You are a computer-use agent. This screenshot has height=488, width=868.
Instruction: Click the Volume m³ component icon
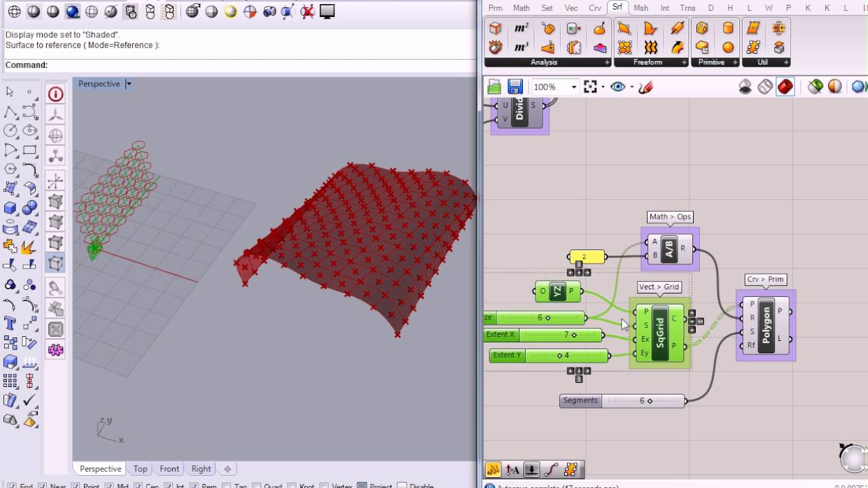click(521, 47)
